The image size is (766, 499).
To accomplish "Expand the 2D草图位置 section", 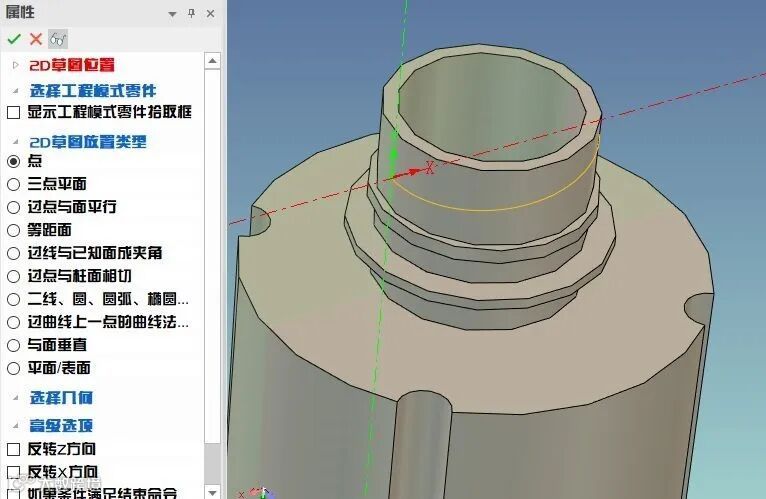I will [x=15, y=65].
